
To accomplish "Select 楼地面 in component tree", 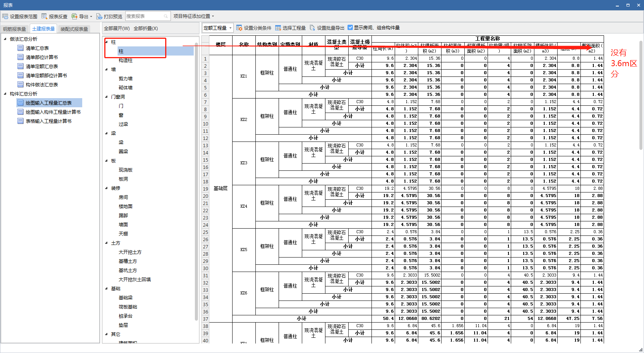I will (x=126, y=207).
